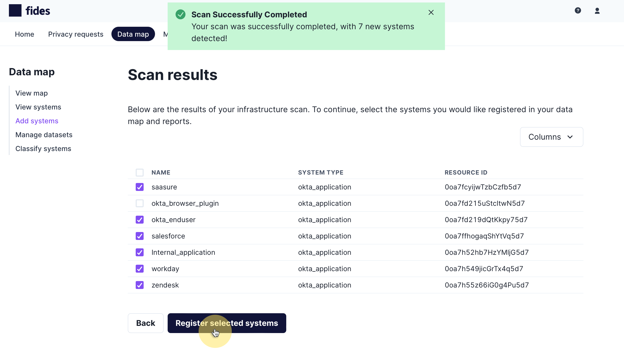This screenshot has width=624, height=364.
Task: Click the Add systems sidebar link
Action: click(x=37, y=121)
